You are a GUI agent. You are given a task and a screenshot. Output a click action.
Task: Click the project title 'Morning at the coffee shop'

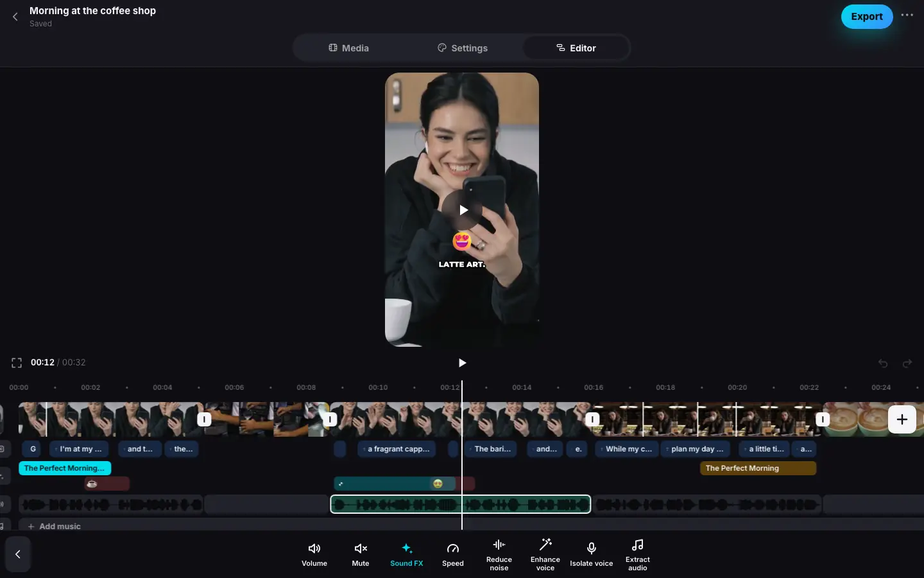pyautogui.click(x=92, y=11)
